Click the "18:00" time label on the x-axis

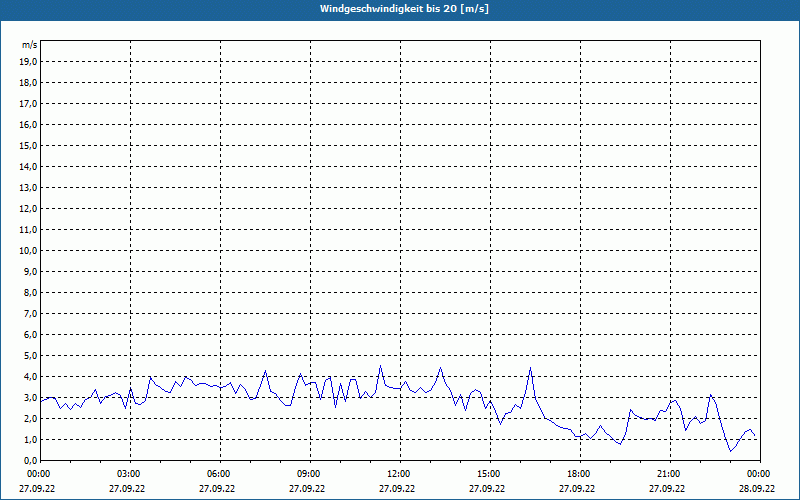tap(580, 474)
